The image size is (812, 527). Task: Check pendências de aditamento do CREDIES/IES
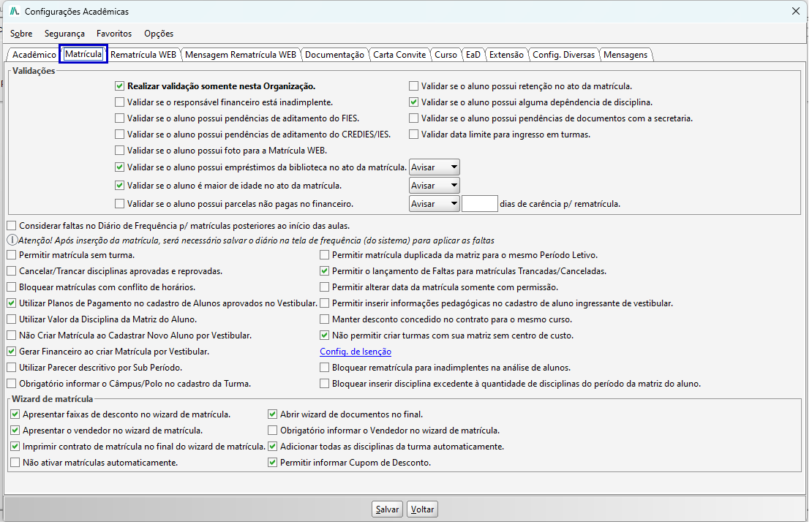[120, 134]
